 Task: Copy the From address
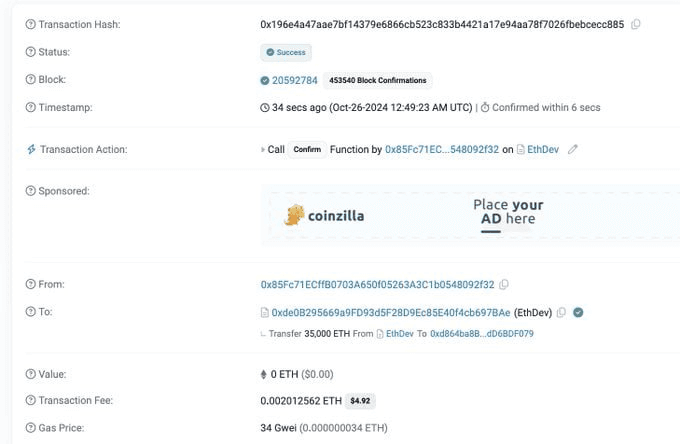504,285
